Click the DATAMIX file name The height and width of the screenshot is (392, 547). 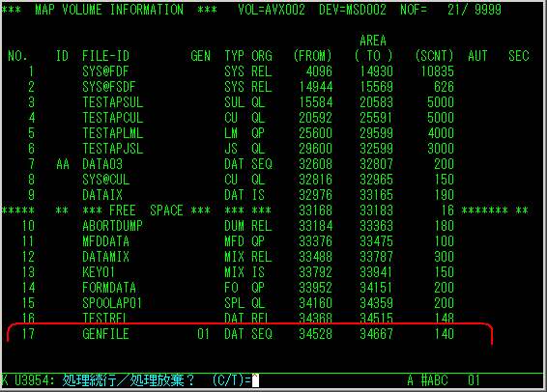click(105, 257)
